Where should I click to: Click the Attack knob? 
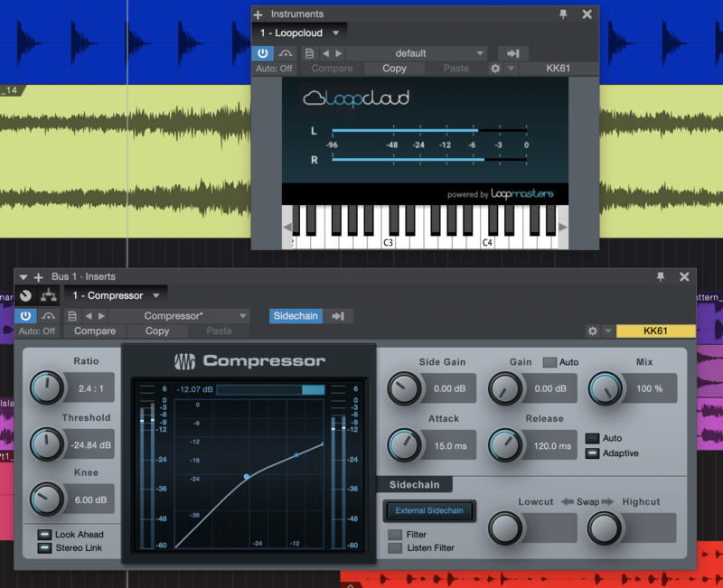[404, 445]
